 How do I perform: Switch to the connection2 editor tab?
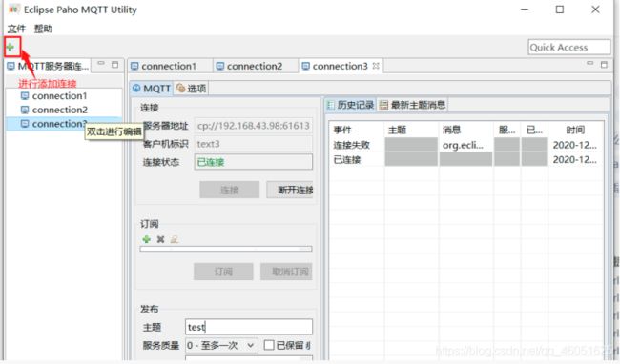[x=255, y=66]
